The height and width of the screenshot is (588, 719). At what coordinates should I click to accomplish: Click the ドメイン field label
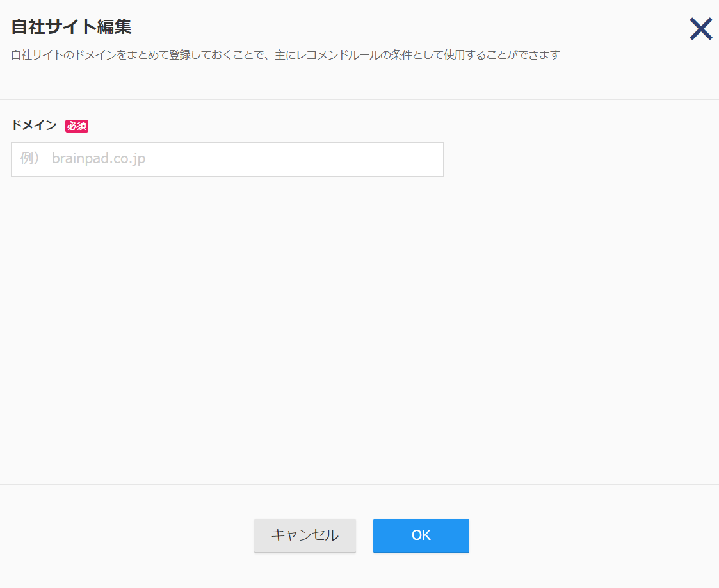tap(34, 125)
